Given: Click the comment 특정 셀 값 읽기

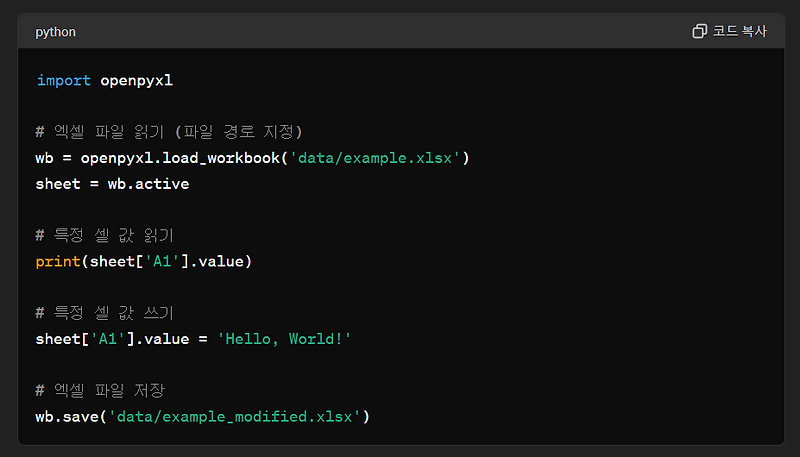Looking at the screenshot, I should [105, 235].
